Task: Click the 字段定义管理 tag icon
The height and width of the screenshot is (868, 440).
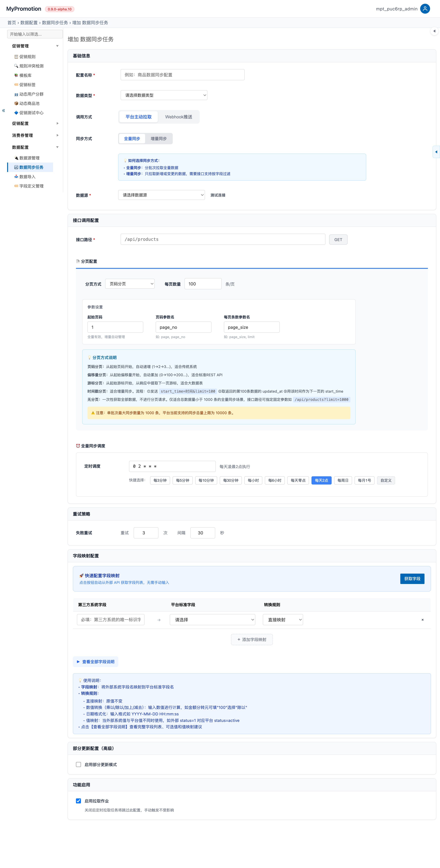Action: (x=16, y=186)
